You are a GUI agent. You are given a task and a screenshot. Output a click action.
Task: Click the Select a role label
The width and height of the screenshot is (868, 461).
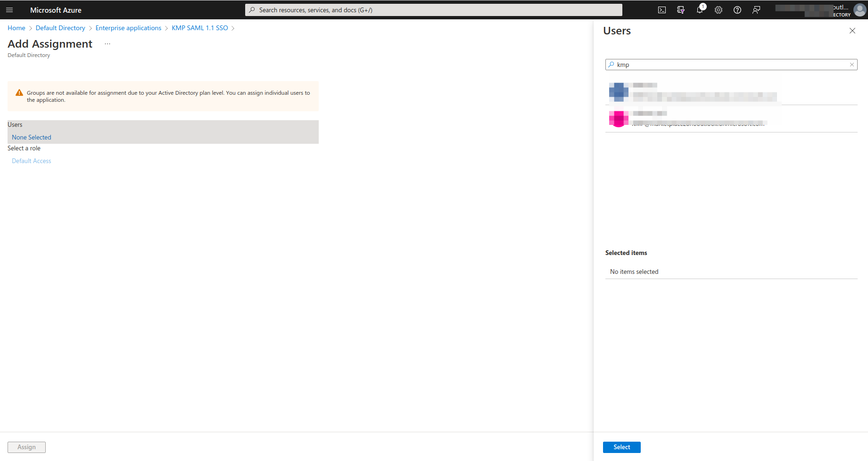click(x=24, y=148)
